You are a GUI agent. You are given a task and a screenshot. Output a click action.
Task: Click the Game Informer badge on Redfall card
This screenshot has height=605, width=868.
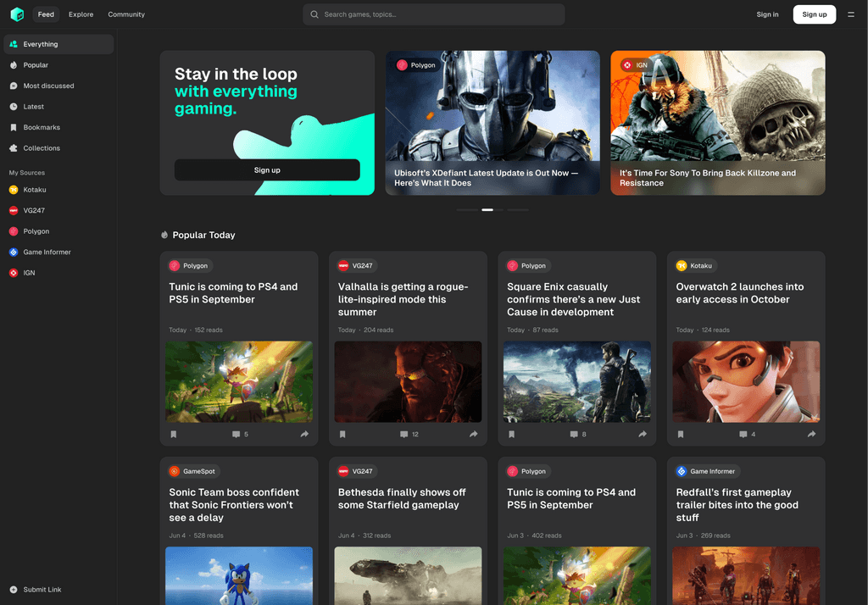[x=706, y=472]
